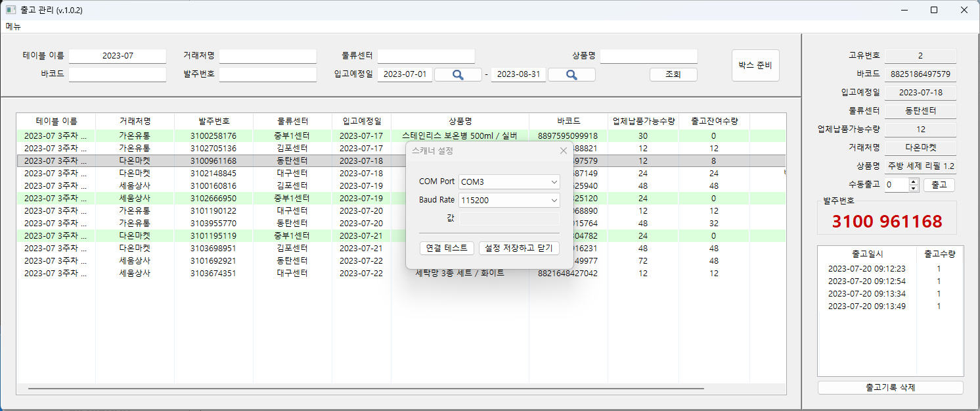This screenshot has width=980, height=411.
Task: Close the 스캐너 설정 dialog
Action: click(x=563, y=151)
